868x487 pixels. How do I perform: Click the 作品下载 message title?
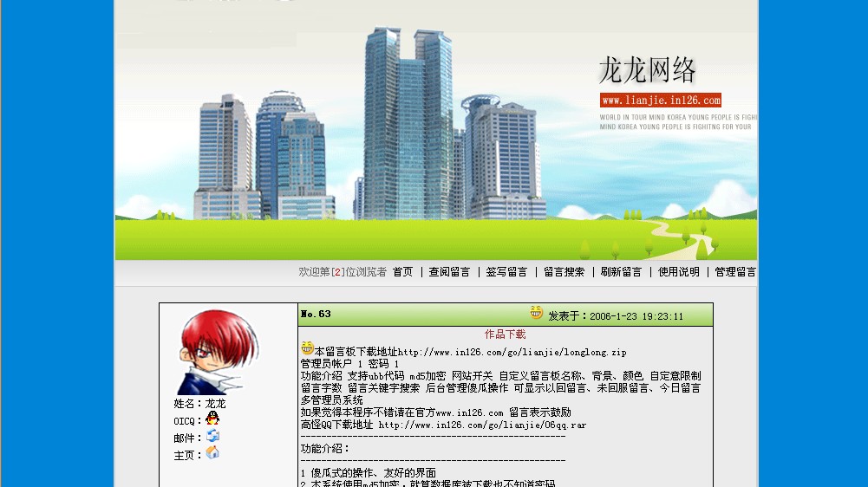tap(505, 334)
